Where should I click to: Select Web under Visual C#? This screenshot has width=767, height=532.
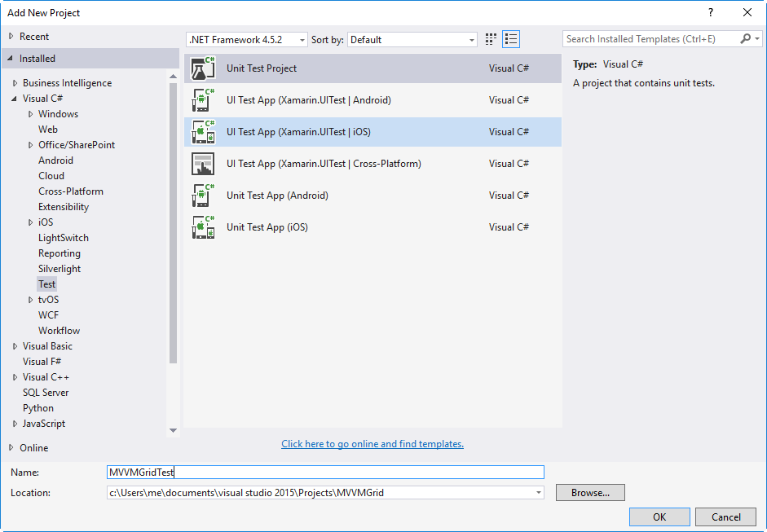[x=48, y=129]
